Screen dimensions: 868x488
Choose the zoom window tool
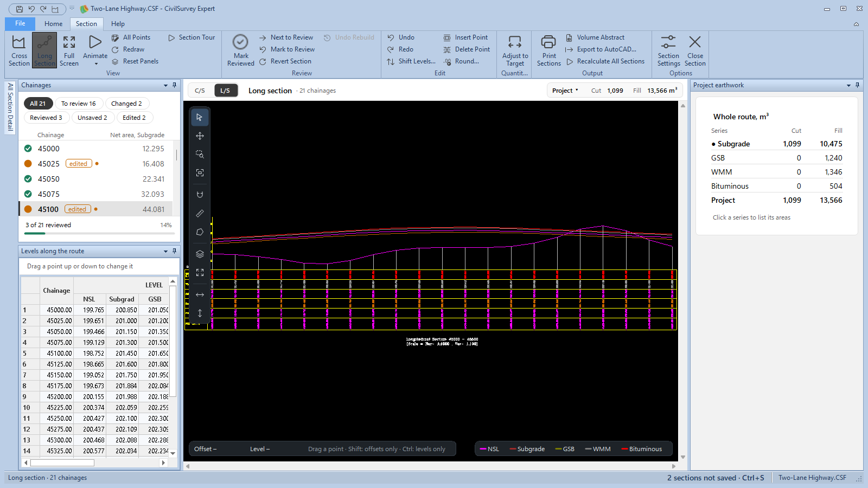(200, 154)
